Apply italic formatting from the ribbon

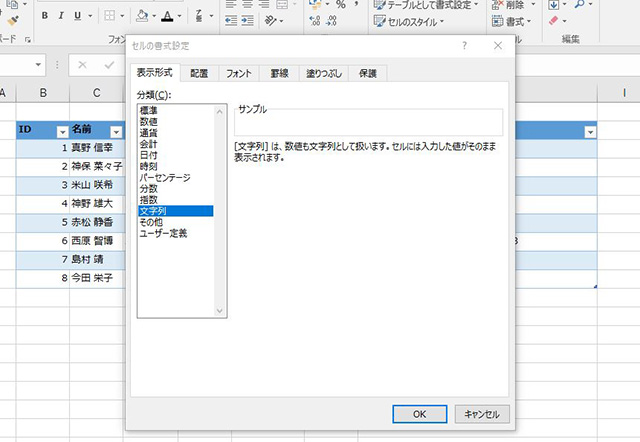[61, 16]
